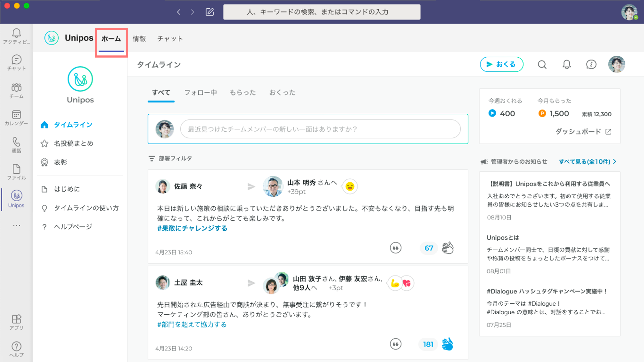The width and height of the screenshot is (644, 362).
Task: Click the 山本 明秀 recipient avatar
Action: (273, 186)
